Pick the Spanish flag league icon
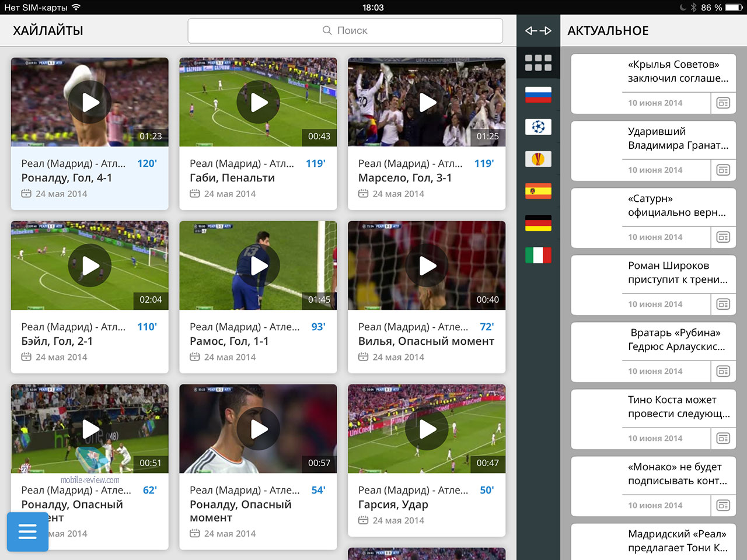The height and width of the screenshot is (560, 747). click(x=538, y=191)
